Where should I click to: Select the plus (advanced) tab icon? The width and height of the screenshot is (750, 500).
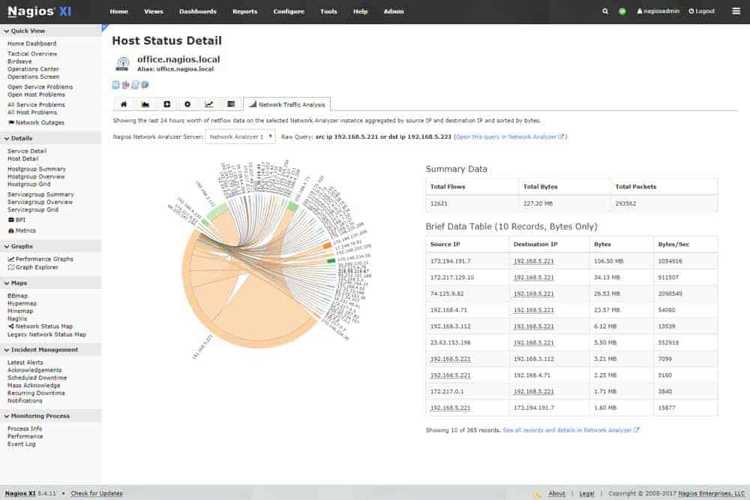(x=167, y=104)
